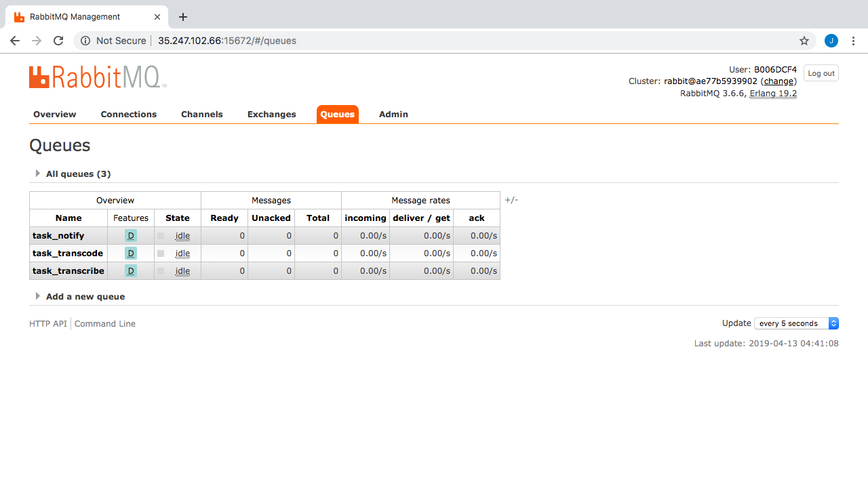Click the D feature badge for task_transcode
Viewport: 868px width, 488px height.
131,253
